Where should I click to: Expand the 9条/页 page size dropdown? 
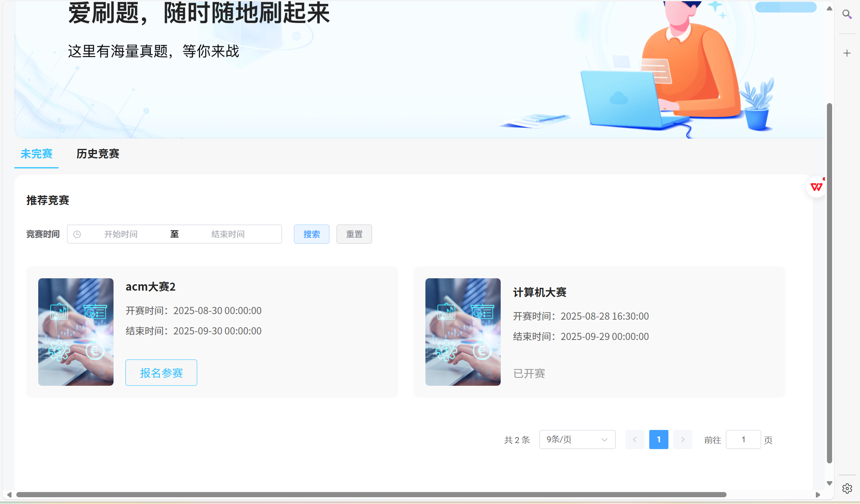point(577,440)
